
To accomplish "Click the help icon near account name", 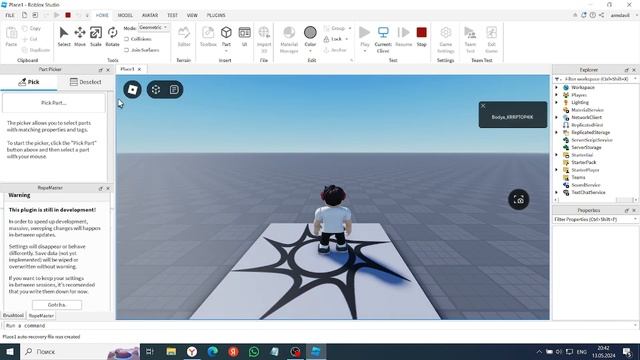I will (593, 15).
